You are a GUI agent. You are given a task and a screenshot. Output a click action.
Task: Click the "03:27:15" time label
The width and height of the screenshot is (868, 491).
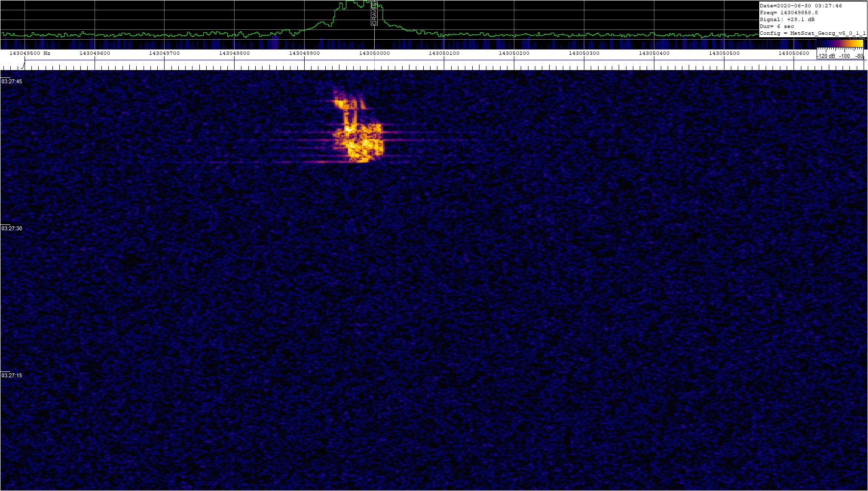coord(12,375)
